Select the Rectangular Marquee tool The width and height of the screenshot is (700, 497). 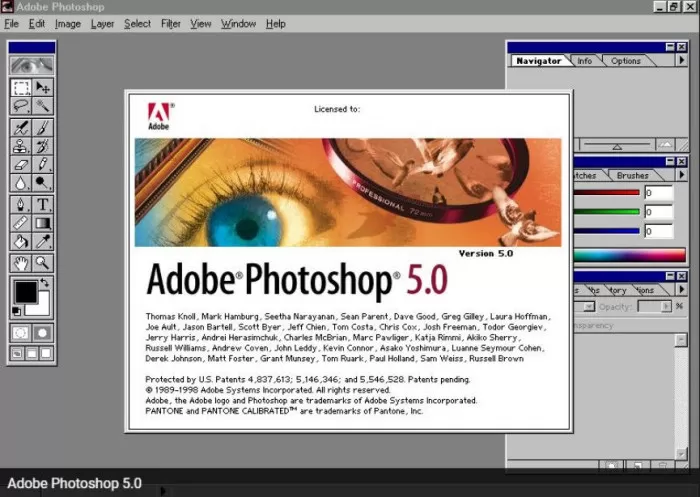point(21,88)
